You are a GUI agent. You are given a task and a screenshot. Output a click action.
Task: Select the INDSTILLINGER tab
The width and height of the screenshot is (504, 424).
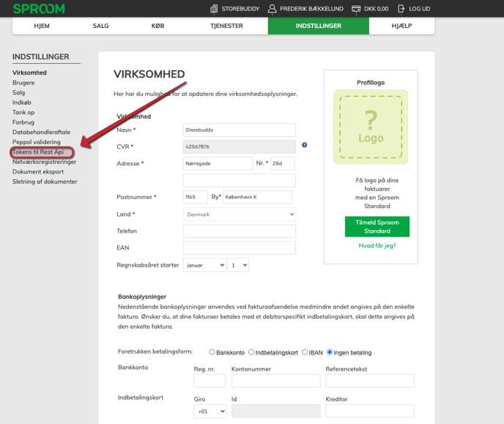click(319, 26)
